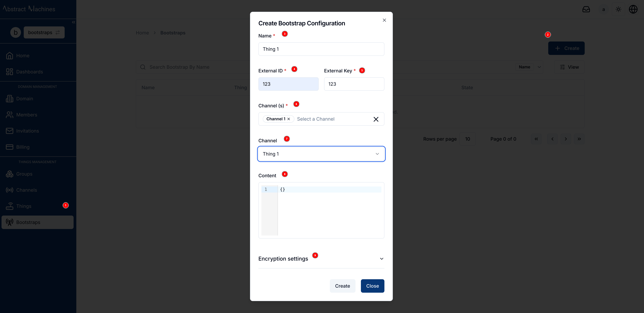Open the Invitations section

click(x=27, y=131)
